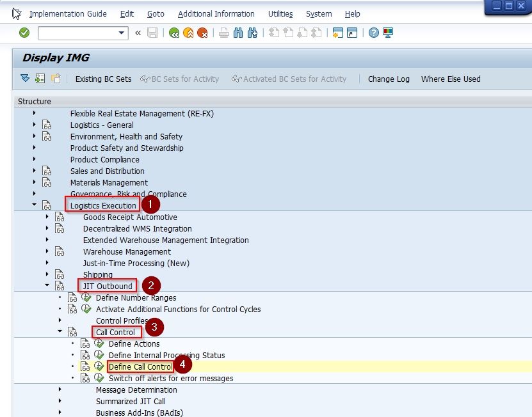532x417 pixels.
Task: Expand the Shipping node
Action: pyautogui.click(x=47, y=274)
